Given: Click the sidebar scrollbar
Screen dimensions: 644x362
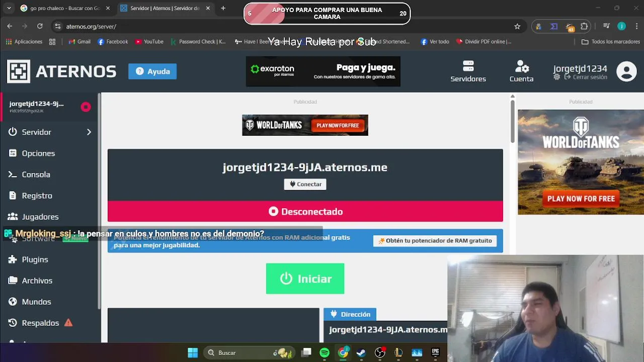Looking at the screenshot, I should coord(100,201).
